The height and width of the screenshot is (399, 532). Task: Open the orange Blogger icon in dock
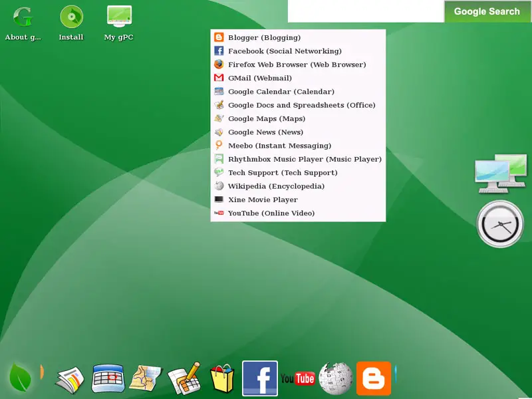click(x=374, y=378)
